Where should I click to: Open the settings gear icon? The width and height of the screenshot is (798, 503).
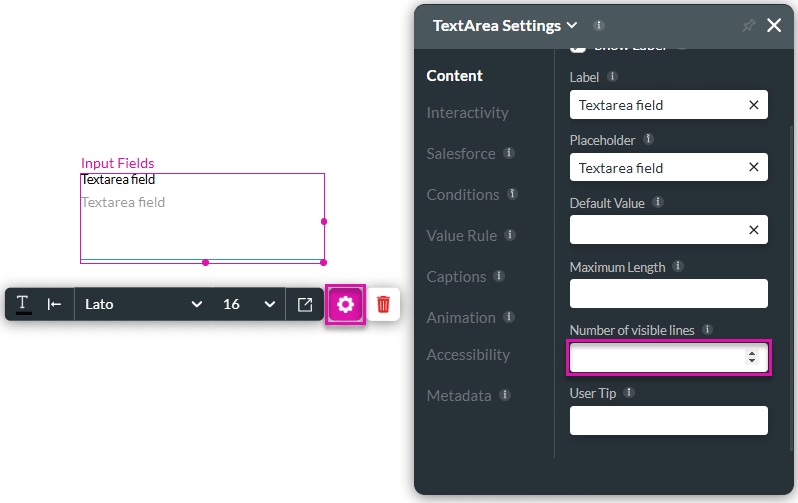tap(346, 304)
